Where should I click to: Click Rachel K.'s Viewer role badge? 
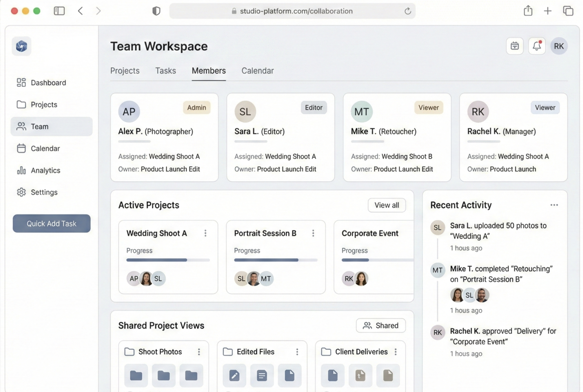click(x=545, y=107)
